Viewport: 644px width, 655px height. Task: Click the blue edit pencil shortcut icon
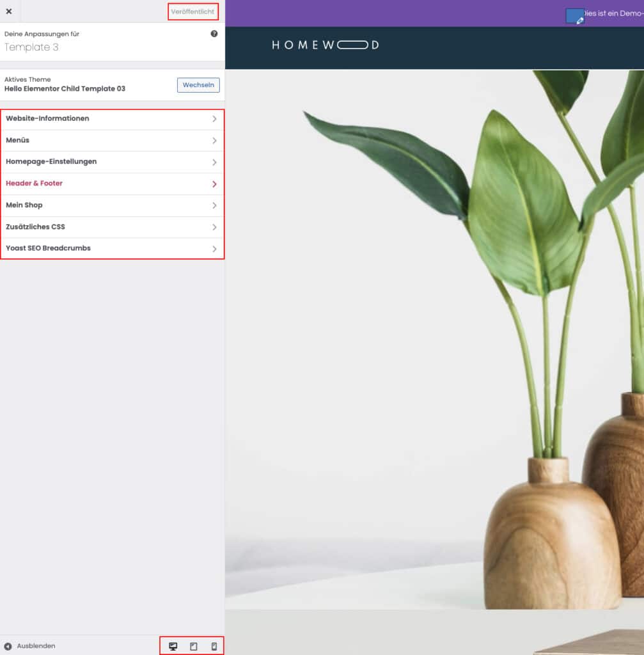pyautogui.click(x=575, y=17)
